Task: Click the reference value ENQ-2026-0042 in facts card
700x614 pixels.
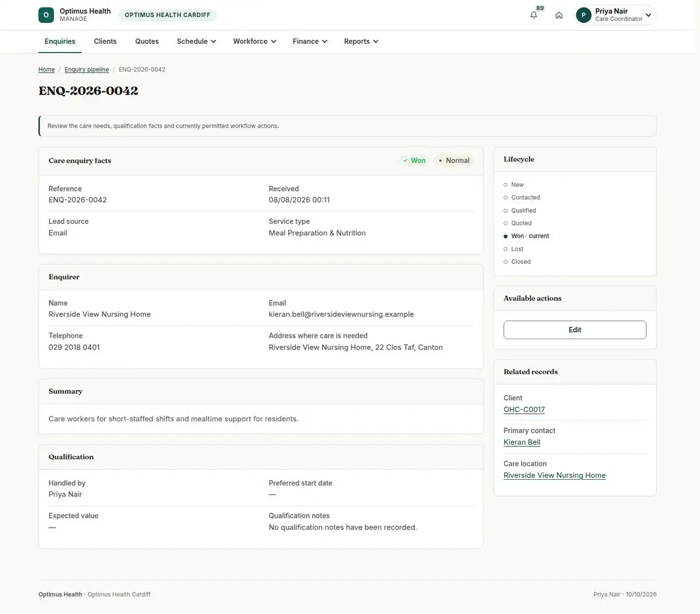Action: (x=78, y=200)
